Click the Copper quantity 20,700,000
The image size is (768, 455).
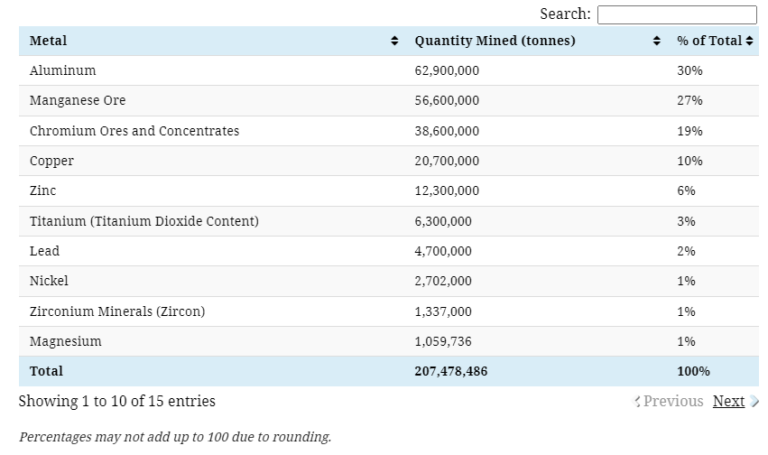447,161
